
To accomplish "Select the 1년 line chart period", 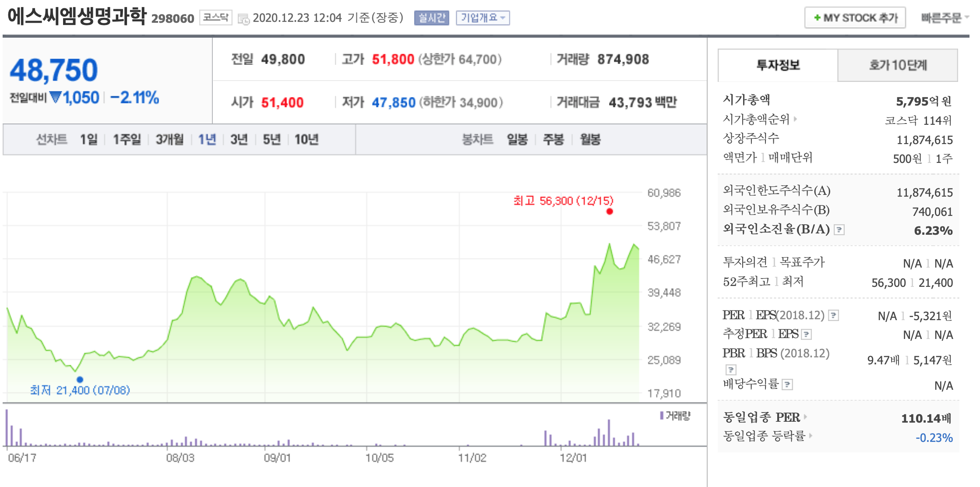I will 208,139.
